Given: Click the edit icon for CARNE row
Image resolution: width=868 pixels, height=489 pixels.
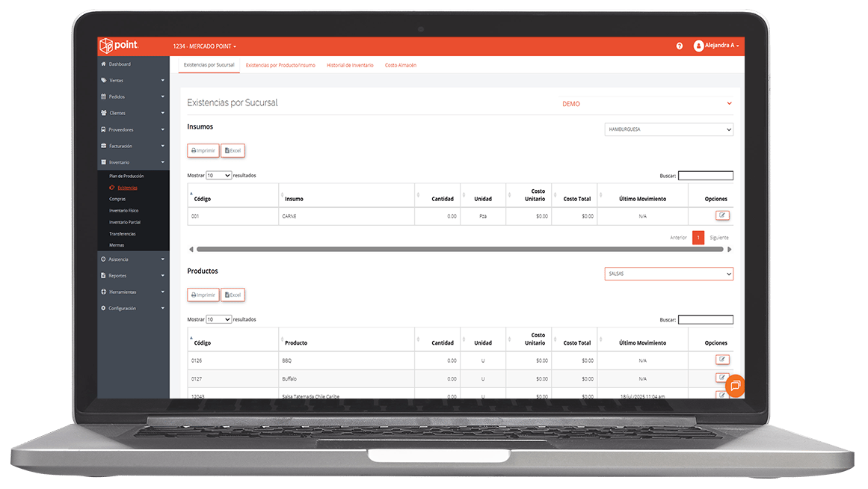Looking at the screenshot, I should pos(722,215).
